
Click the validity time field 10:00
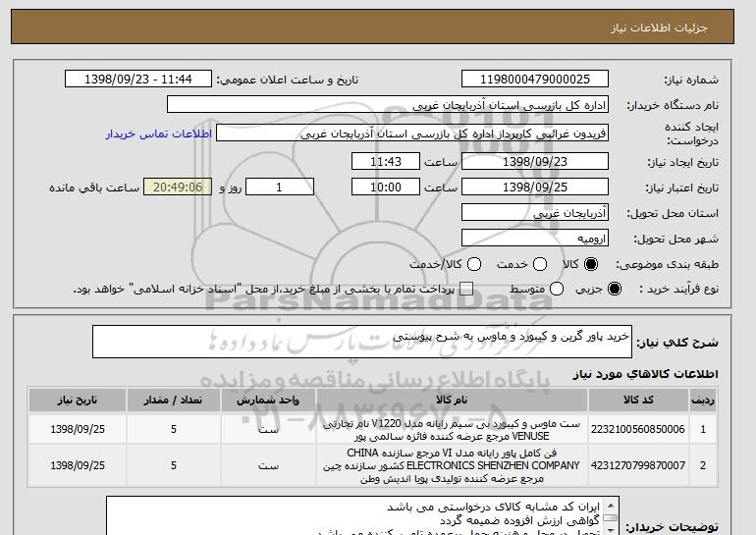pyautogui.click(x=386, y=187)
